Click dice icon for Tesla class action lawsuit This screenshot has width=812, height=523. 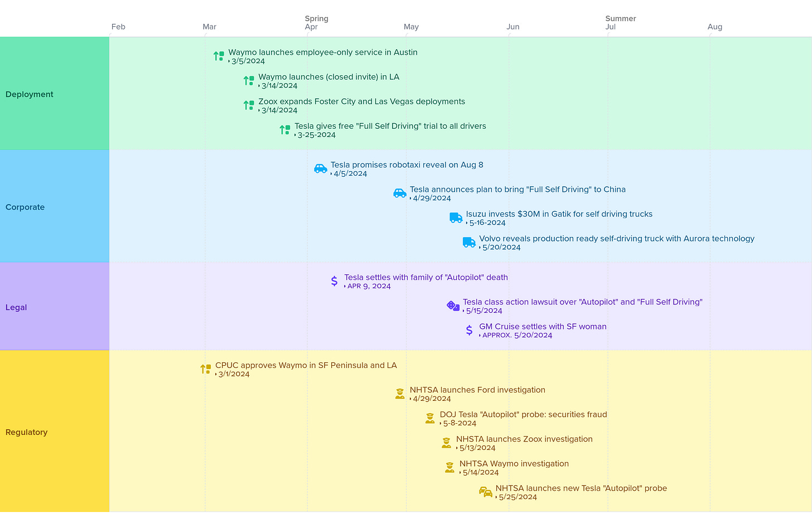coord(453,306)
